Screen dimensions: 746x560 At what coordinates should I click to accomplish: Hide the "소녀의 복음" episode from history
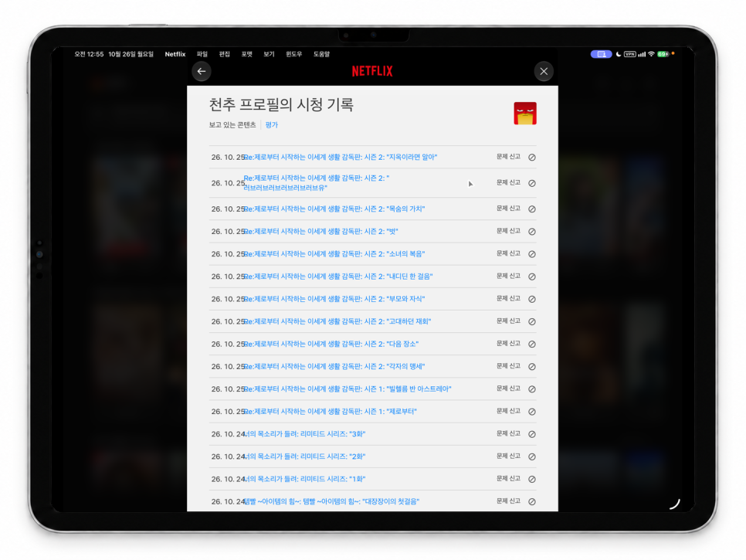click(x=532, y=254)
